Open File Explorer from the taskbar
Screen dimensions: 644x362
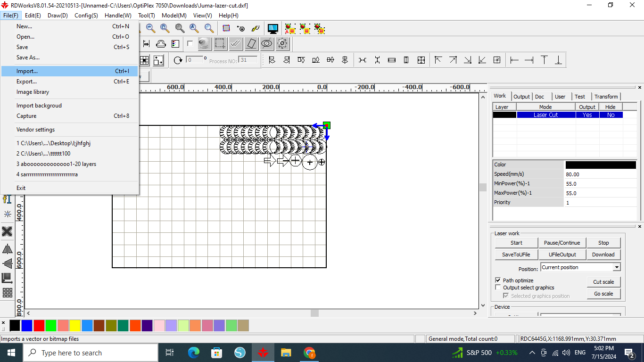(286, 353)
